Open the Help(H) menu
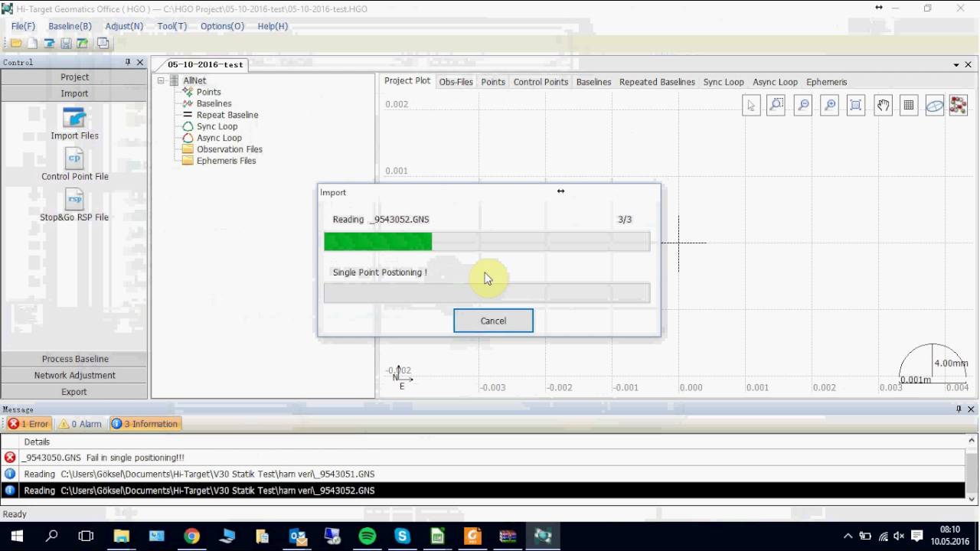Image resolution: width=980 pixels, height=551 pixels. pyautogui.click(x=273, y=26)
